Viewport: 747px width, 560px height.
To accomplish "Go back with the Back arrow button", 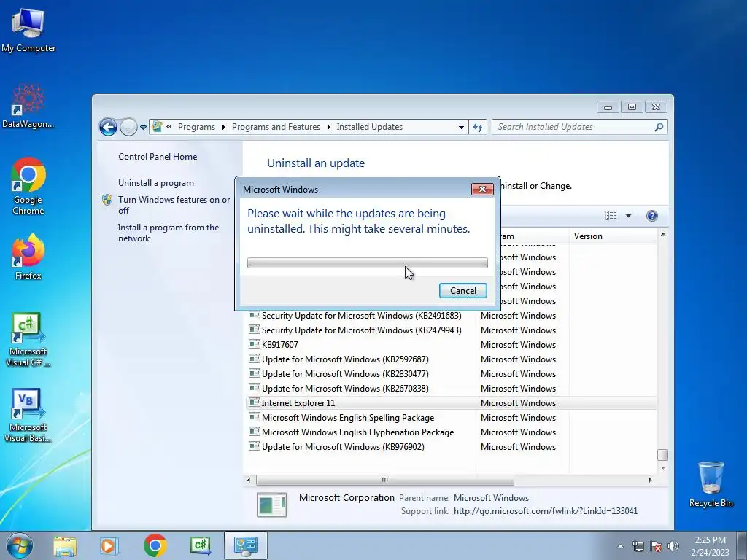I will [108, 127].
